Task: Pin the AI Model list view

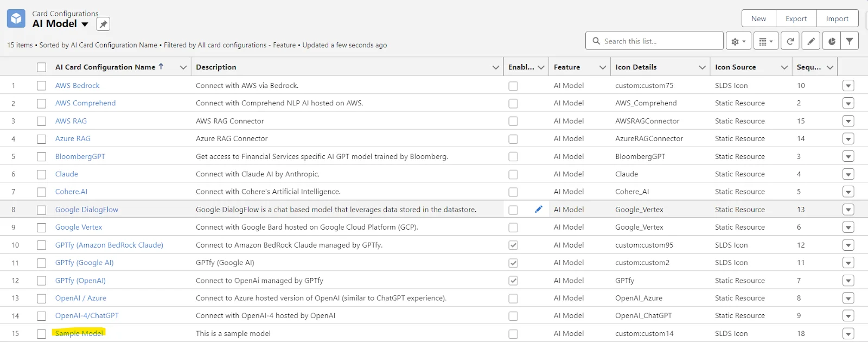Action: pyautogui.click(x=103, y=24)
